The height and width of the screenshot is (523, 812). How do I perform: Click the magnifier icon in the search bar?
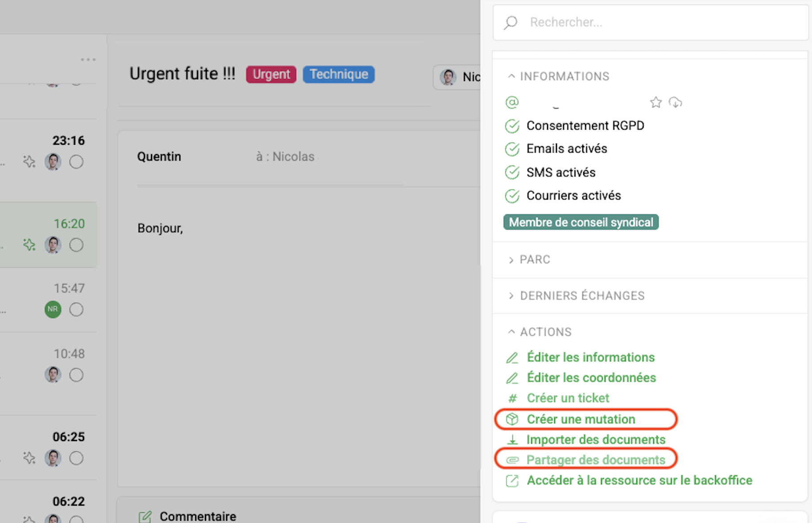[x=511, y=22]
